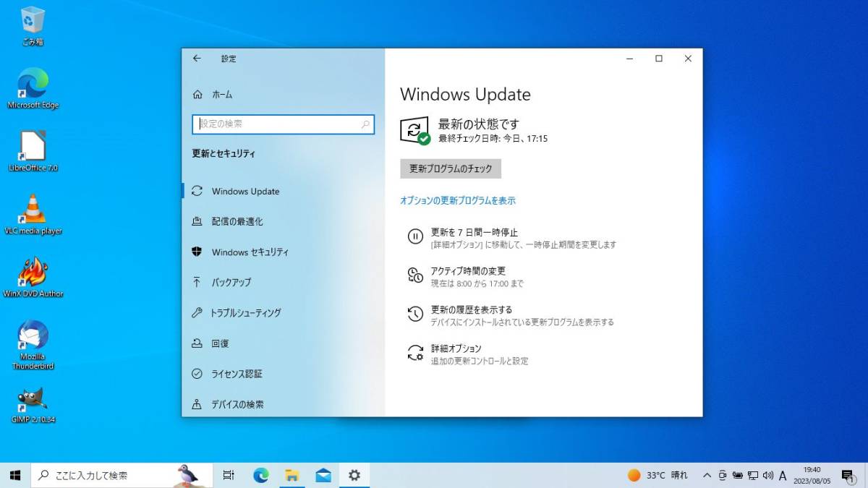
Task: Open the clock showing 19:40 2023/08/05
Action: pos(811,475)
